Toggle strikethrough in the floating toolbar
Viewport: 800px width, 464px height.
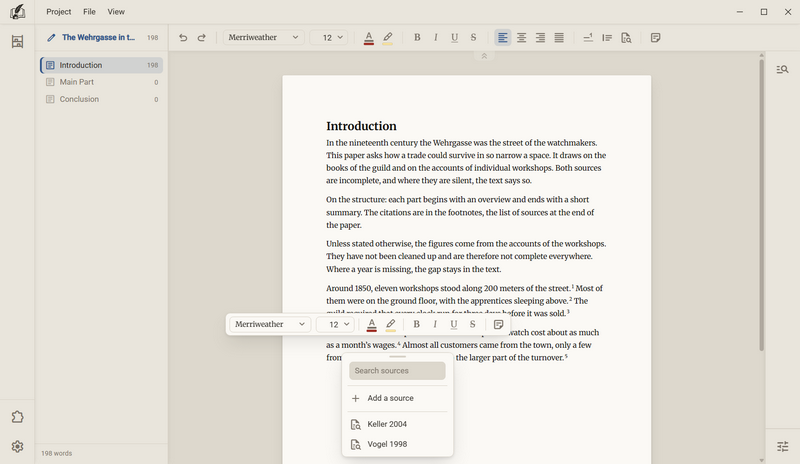(x=472, y=324)
